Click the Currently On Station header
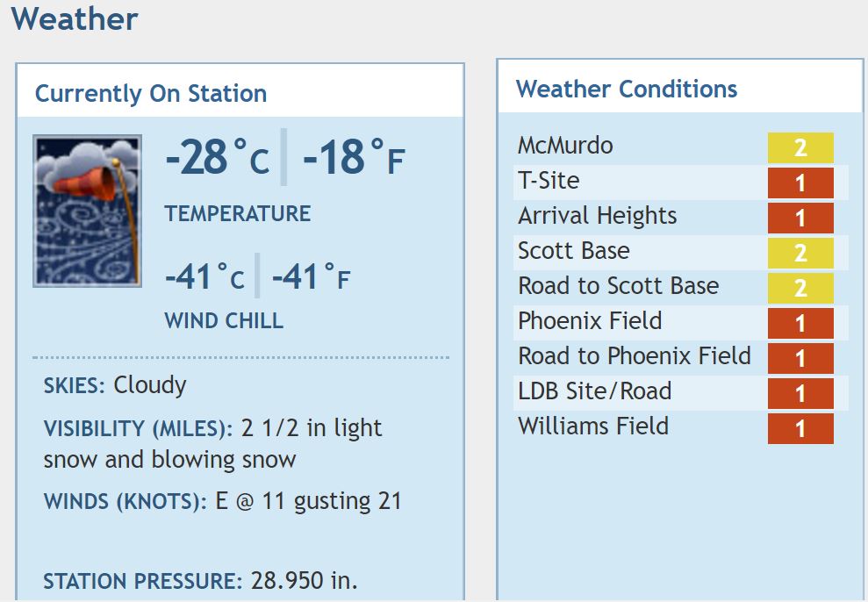 tap(151, 94)
